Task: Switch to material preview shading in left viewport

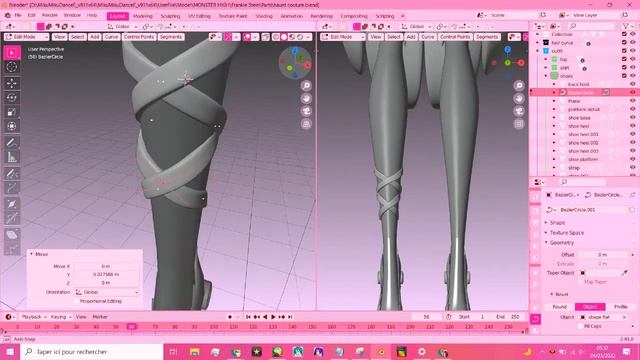Action: pos(292,37)
